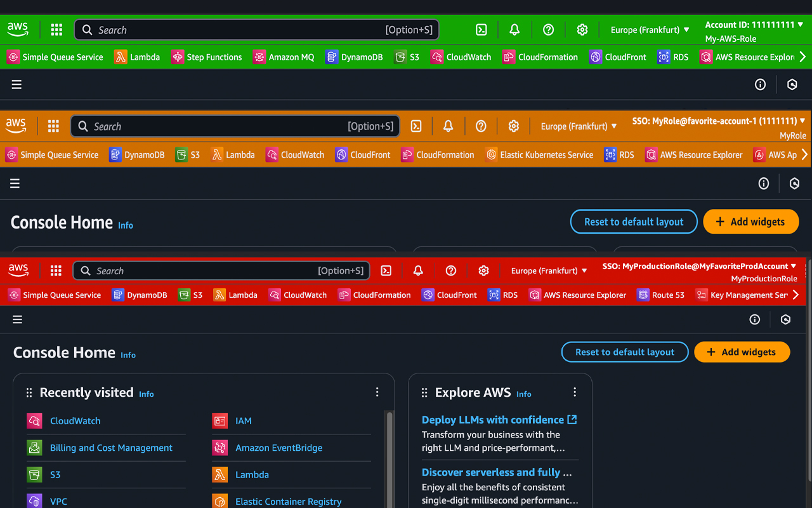812x508 pixels.
Task: Expand more favorites arrow in orange bar
Action: click(804, 155)
